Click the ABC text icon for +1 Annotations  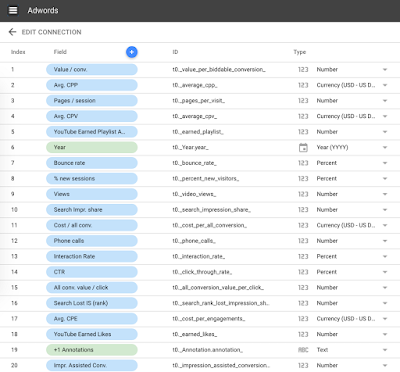pyautogui.click(x=303, y=350)
